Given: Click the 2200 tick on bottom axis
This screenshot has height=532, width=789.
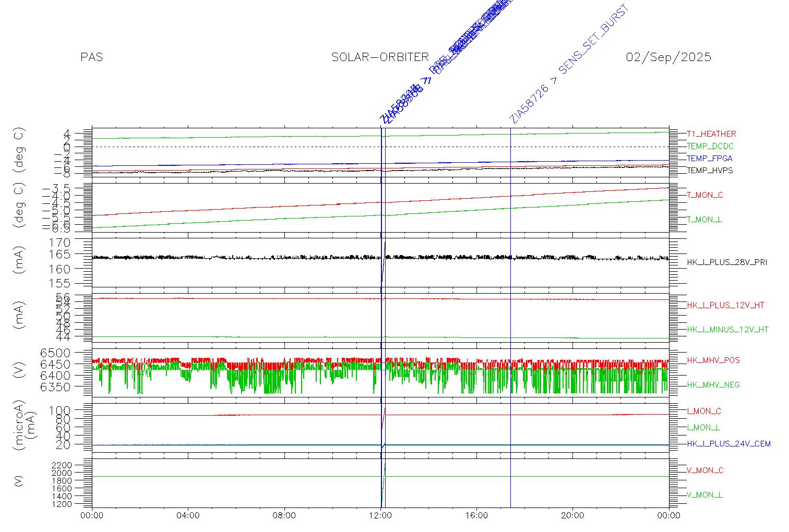Looking at the screenshot, I should pos(62,465).
